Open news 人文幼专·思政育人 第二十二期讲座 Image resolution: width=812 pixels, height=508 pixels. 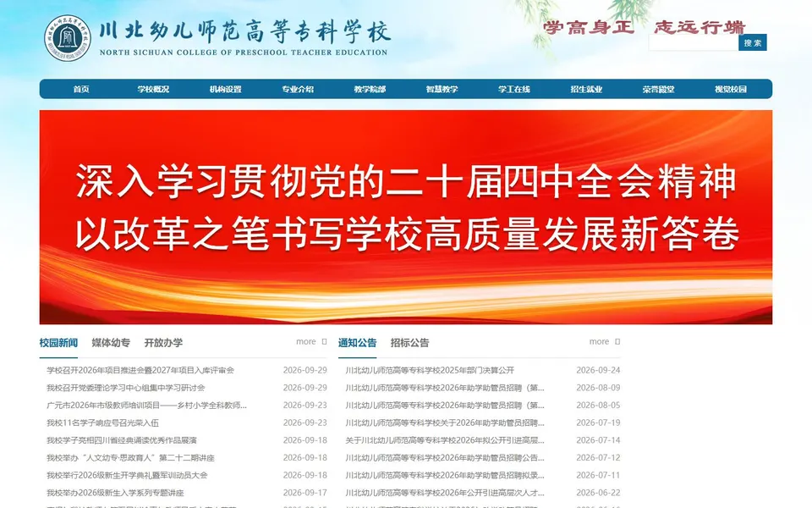[130, 458]
